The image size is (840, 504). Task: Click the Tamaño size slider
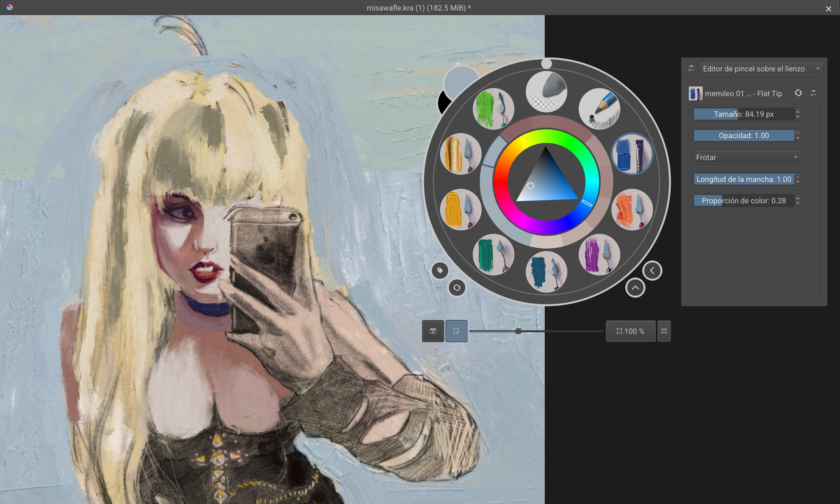(x=744, y=114)
